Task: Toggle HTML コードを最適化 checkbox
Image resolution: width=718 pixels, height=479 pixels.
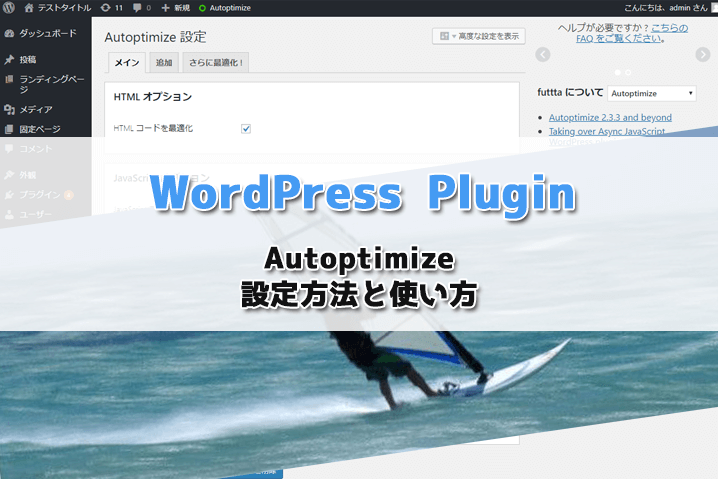Action: [246, 129]
